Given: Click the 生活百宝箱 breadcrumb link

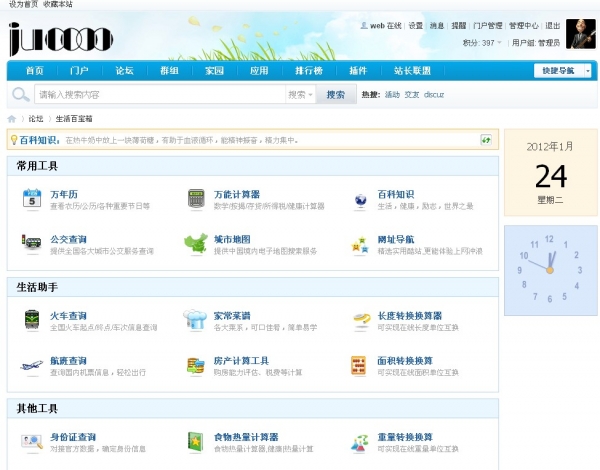Looking at the screenshot, I should click(74, 119).
